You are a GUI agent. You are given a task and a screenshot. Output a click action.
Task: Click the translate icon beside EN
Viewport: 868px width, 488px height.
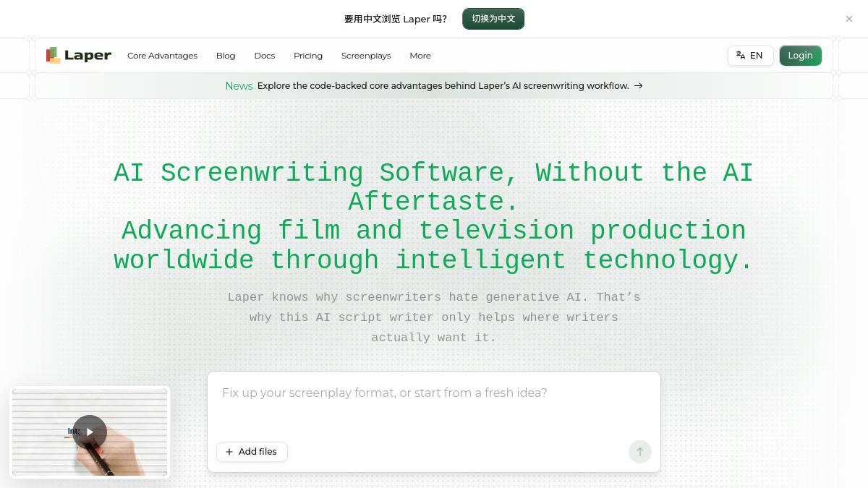tap(741, 56)
